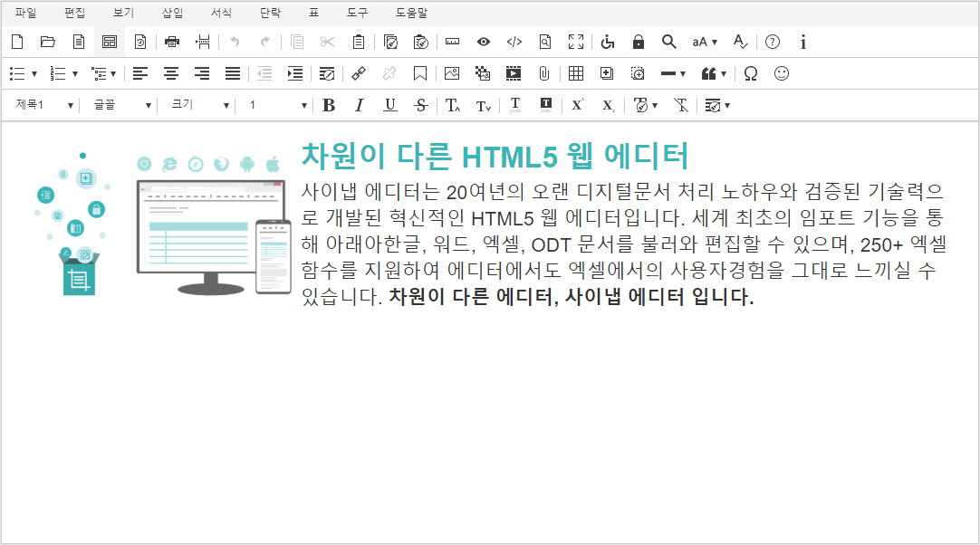Open the help question mark icon
Screen dimensions: 980x545
point(773,42)
